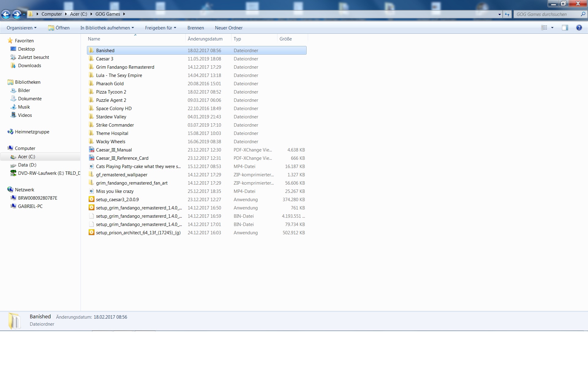Select the Wacky Wheels folder
The height and width of the screenshot is (368, 588).
click(x=197, y=141)
